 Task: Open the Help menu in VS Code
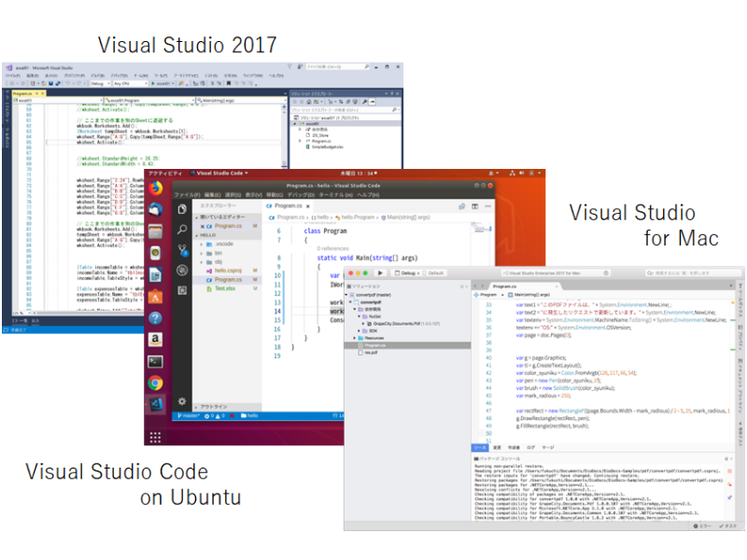368,195
